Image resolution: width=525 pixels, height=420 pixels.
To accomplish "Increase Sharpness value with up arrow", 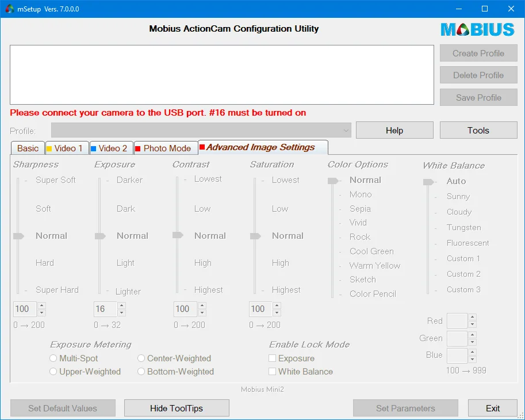I will tap(41, 306).
